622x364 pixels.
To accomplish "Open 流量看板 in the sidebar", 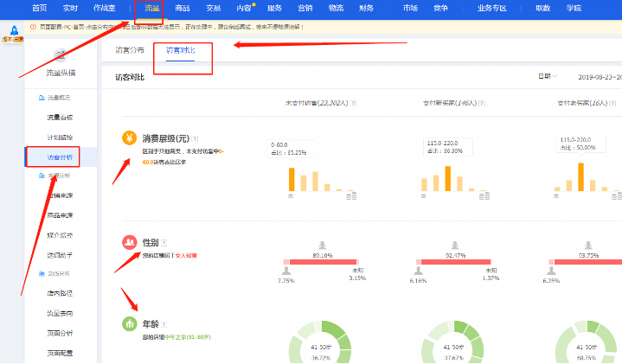I will click(x=61, y=118).
